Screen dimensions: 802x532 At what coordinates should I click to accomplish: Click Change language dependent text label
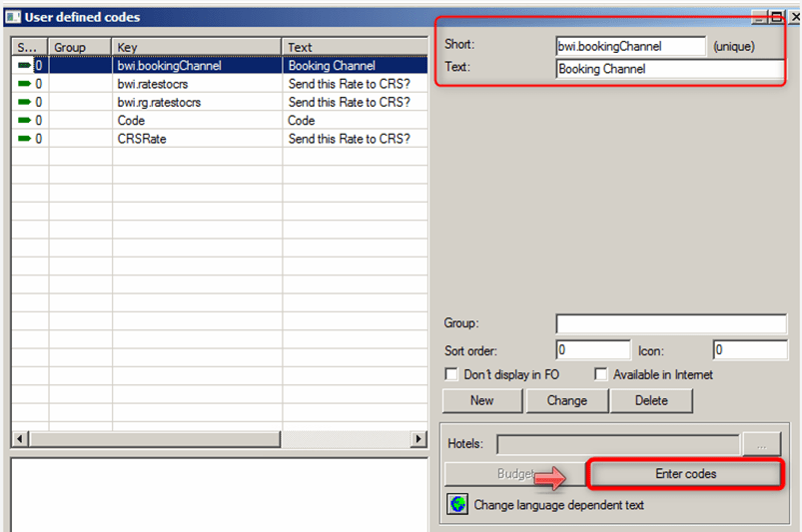coord(558,505)
